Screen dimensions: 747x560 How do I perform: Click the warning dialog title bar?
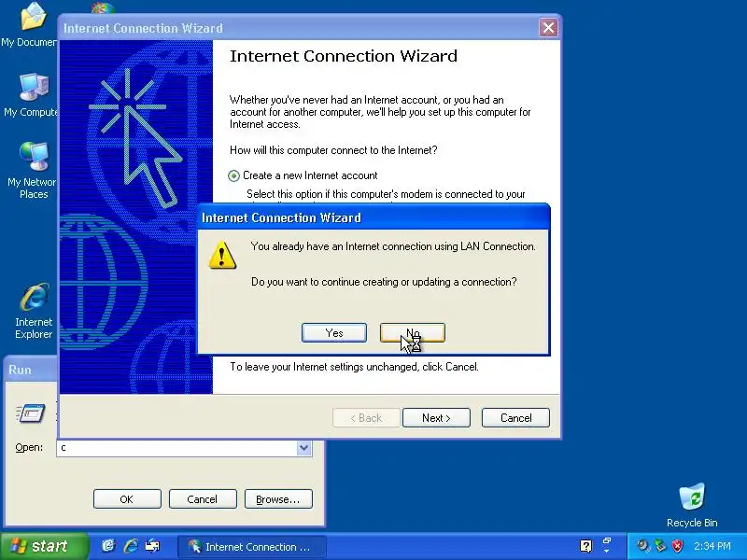[x=373, y=217]
